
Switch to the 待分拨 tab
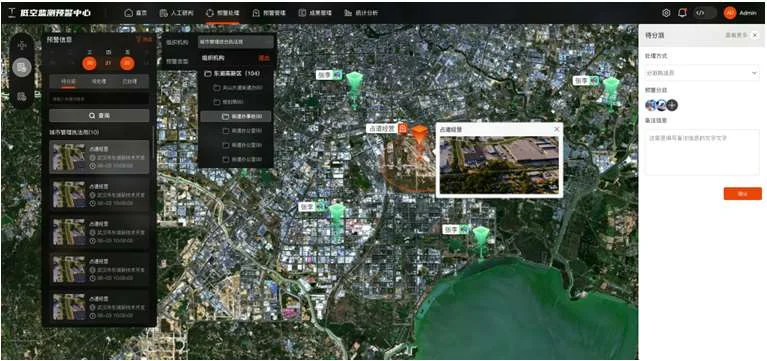tap(68, 82)
